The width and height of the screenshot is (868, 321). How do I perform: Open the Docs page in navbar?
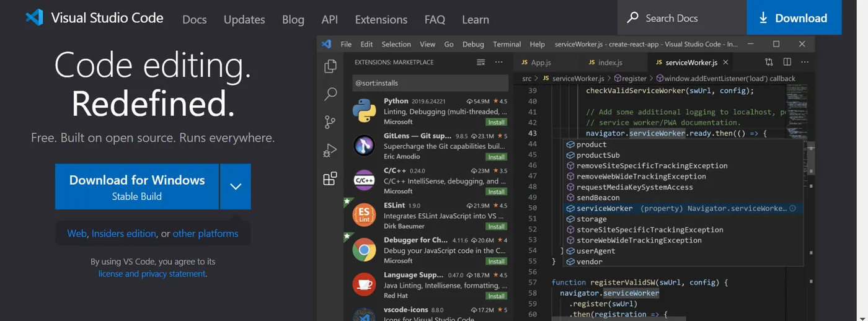tap(194, 19)
